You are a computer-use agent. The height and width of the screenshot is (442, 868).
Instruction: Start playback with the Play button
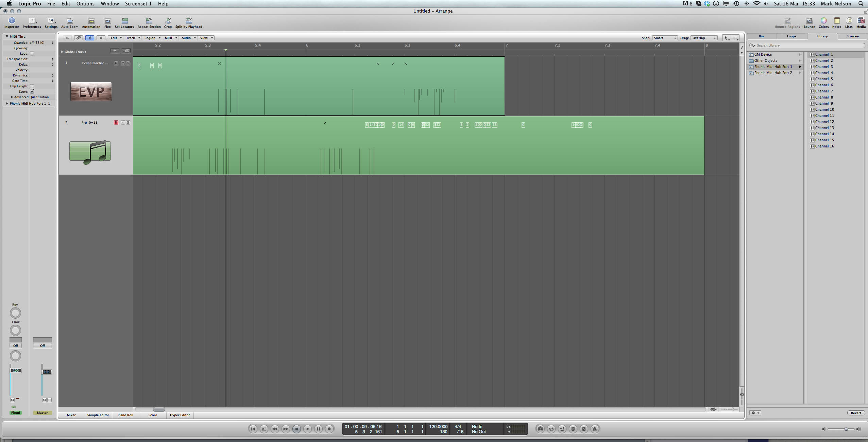(307, 429)
